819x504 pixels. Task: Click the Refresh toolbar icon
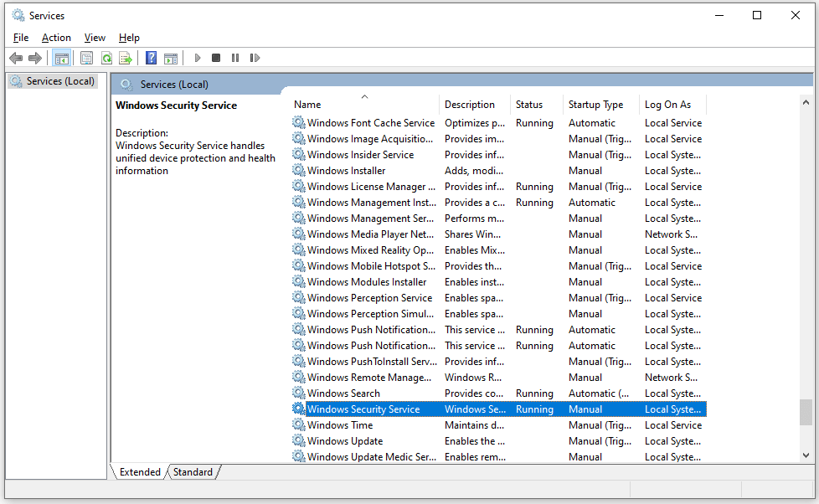pos(106,58)
